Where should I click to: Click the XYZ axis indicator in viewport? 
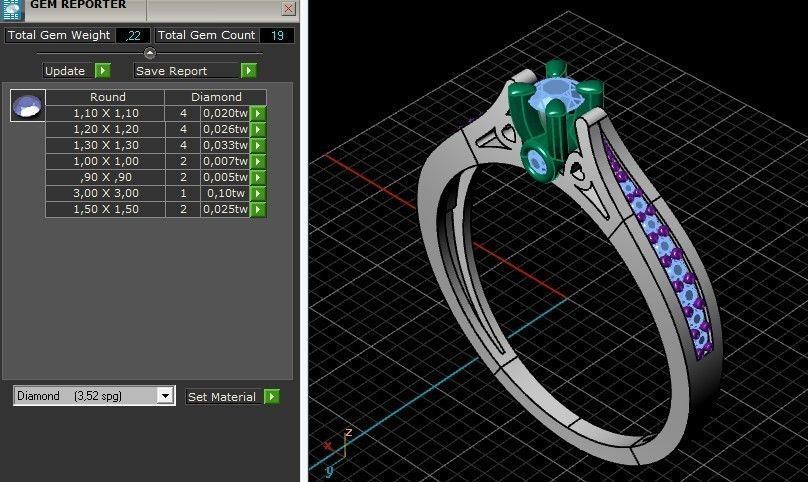click(338, 451)
